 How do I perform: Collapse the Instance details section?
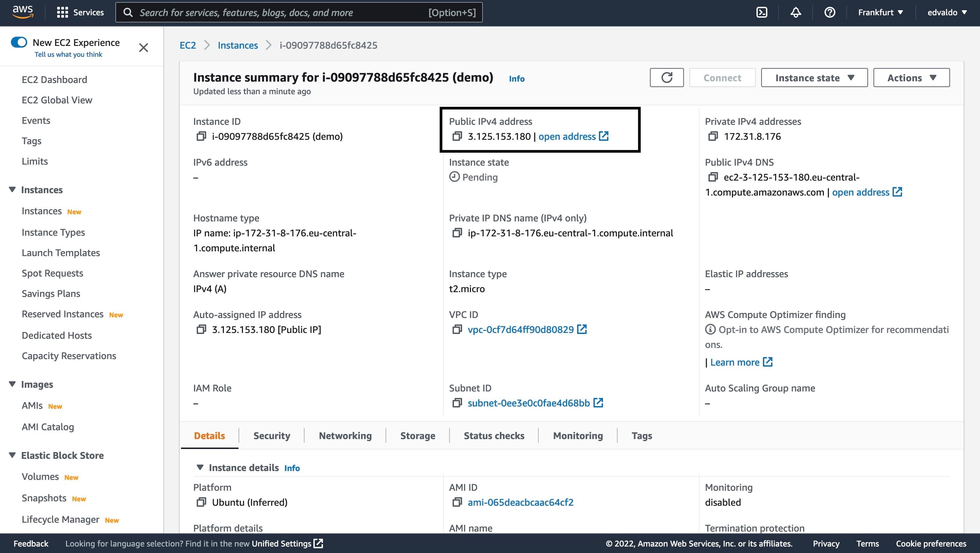click(200, 467)
